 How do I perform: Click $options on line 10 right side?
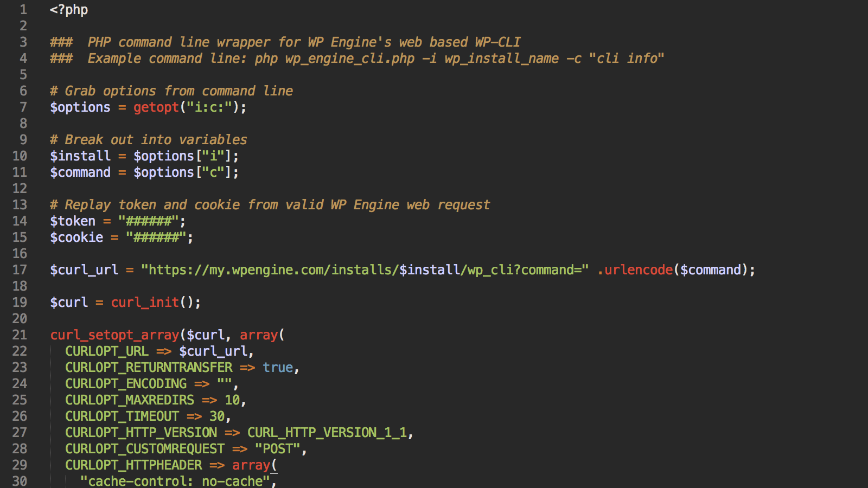point(164,156)
